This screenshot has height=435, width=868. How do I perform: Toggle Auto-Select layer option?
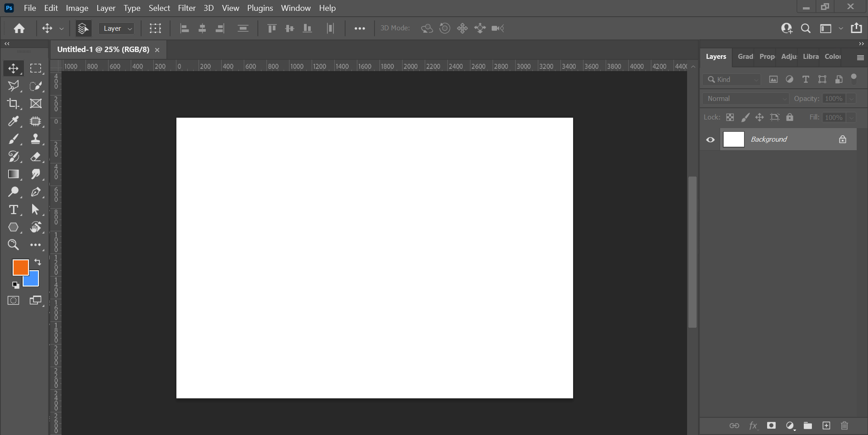click(83, 29)
